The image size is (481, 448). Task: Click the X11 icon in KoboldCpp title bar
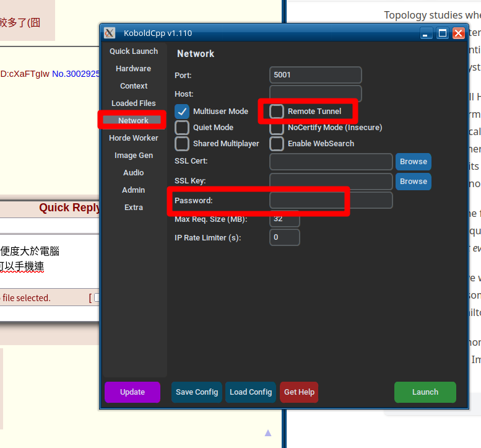tap(110, 33)
